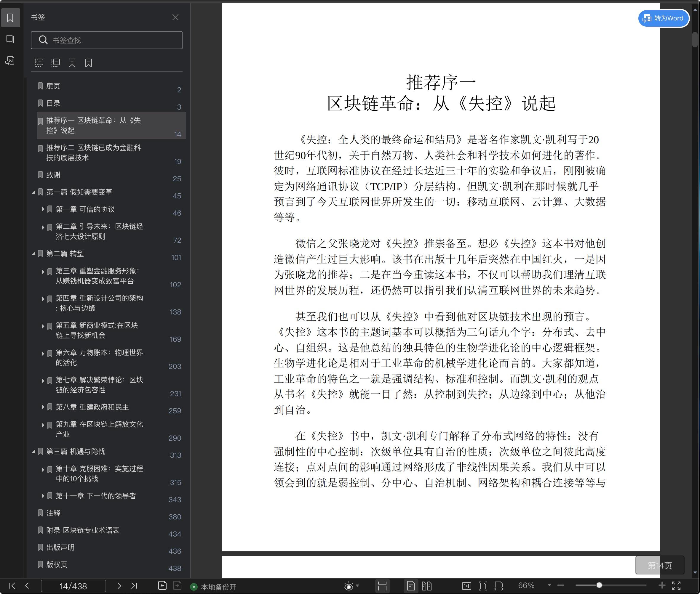Click the vertical document scrollbar thumb
The height and width of the screenshot is (594, 700).
click(x=695, y=40)
